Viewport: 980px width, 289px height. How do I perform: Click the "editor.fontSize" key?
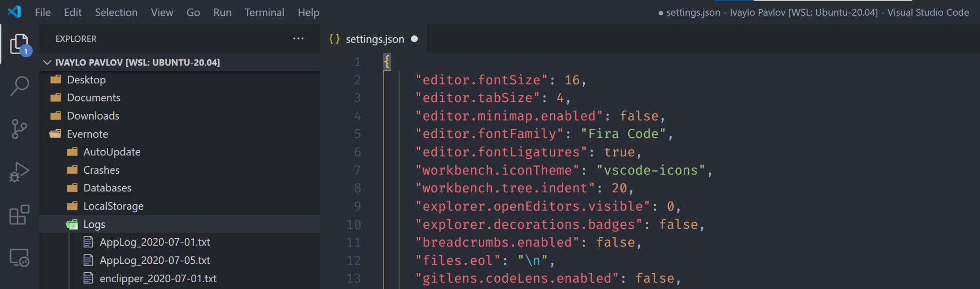click(x=481, y=80)
